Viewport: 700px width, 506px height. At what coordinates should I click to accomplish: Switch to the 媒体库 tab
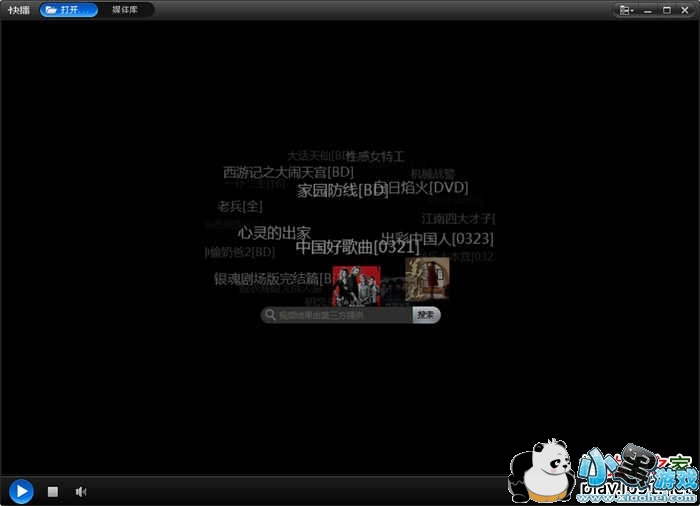point(125,10)
